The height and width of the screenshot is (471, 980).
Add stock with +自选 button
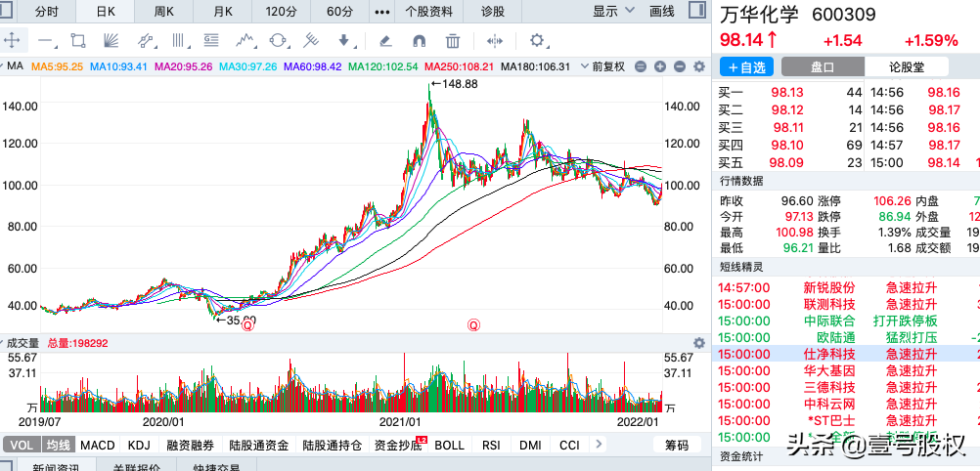[x=746, y=66]
